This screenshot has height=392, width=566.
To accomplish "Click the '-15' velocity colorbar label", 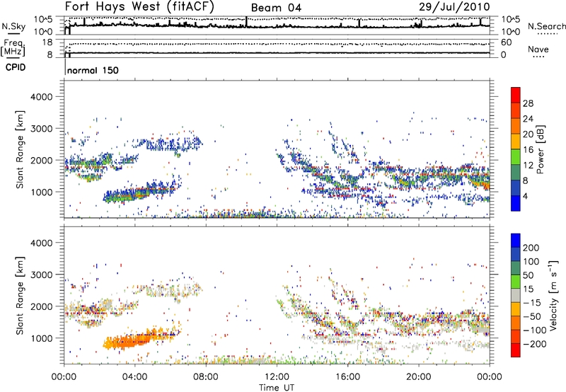I will (x=532, y=303).
